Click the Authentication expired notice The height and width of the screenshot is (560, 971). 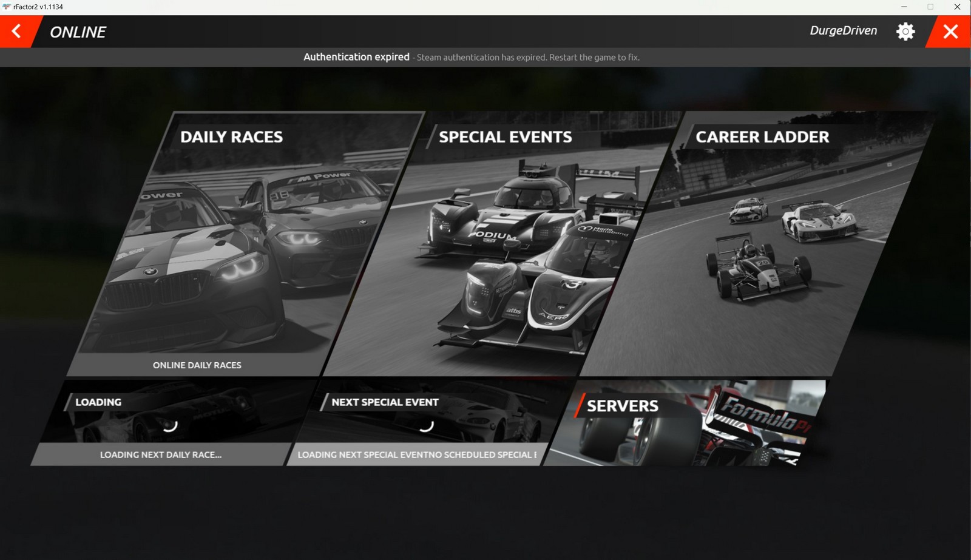[x=472, y=57]
